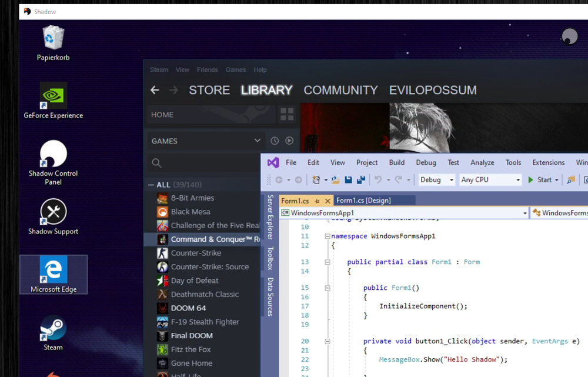This screenshot has height=377, width=588.
Task: Click the pin icon on Form1.cs tab
Action: click(x=318, y=201)
